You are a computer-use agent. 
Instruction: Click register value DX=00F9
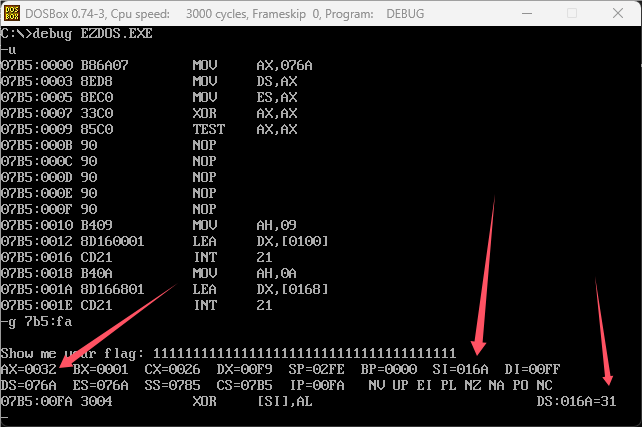[x=244, y=369]
